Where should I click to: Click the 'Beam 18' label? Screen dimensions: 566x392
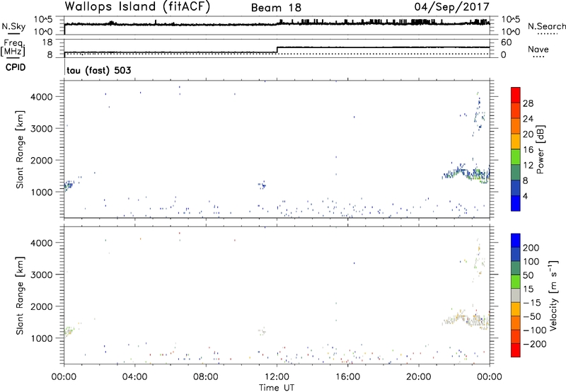point(276,8)
